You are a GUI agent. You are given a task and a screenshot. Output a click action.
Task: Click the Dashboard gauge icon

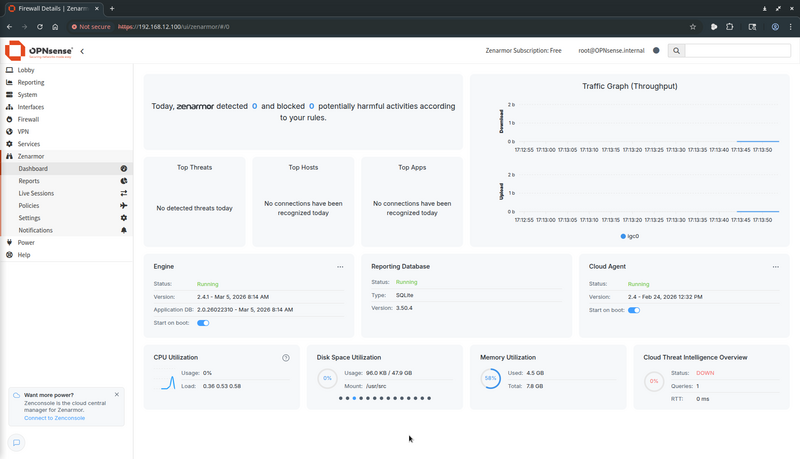[x=123, y=168]
